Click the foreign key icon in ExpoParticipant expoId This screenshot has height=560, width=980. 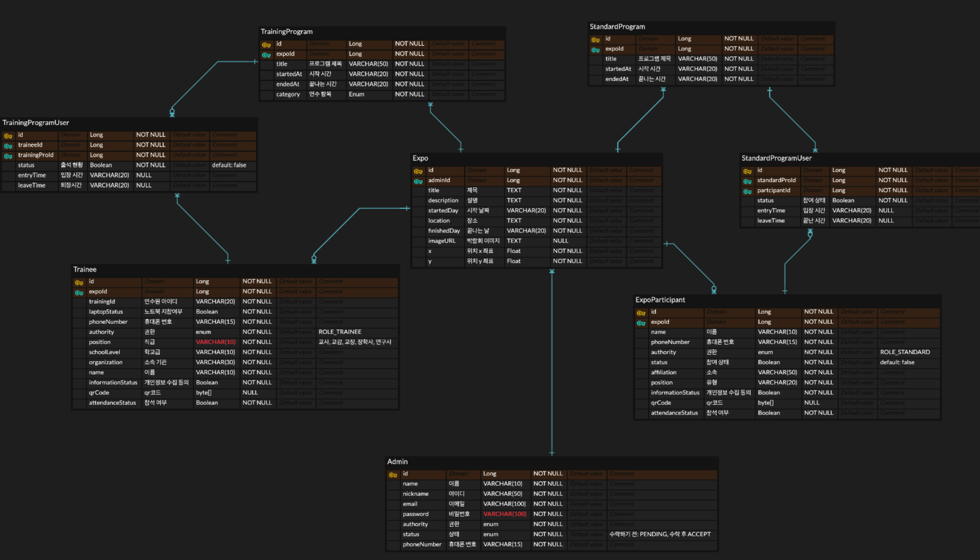(641, 323)
